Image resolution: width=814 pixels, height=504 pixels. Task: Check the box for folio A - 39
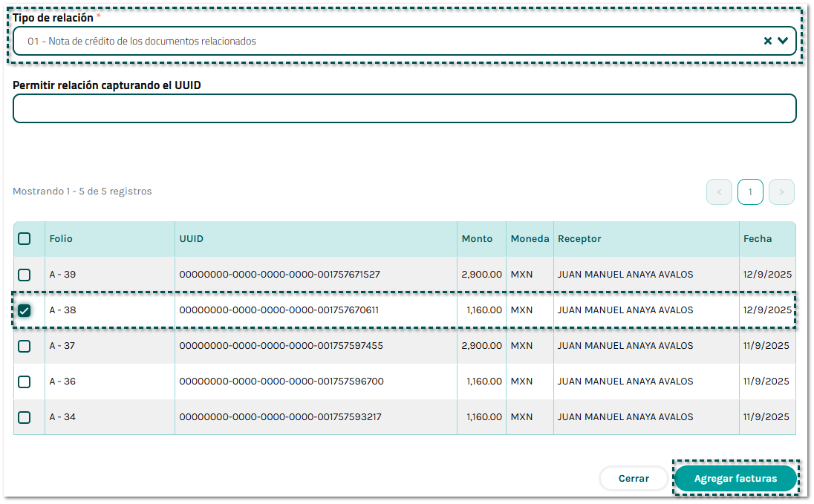point(25,275)
